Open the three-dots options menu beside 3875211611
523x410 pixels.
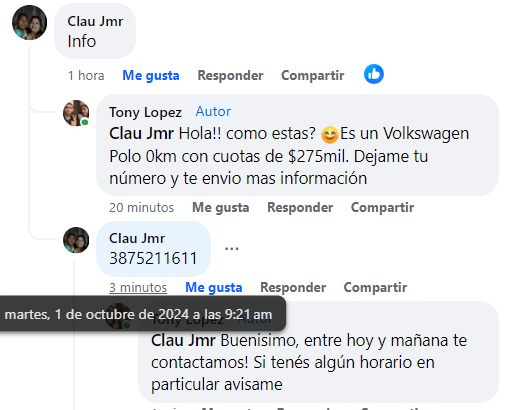(x=231, y=249)
